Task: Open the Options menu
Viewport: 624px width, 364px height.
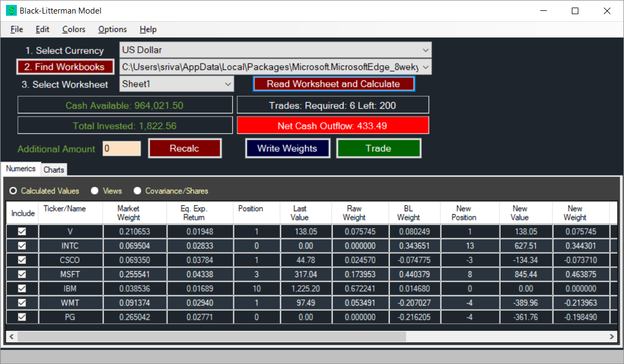Action: (112, 29)
